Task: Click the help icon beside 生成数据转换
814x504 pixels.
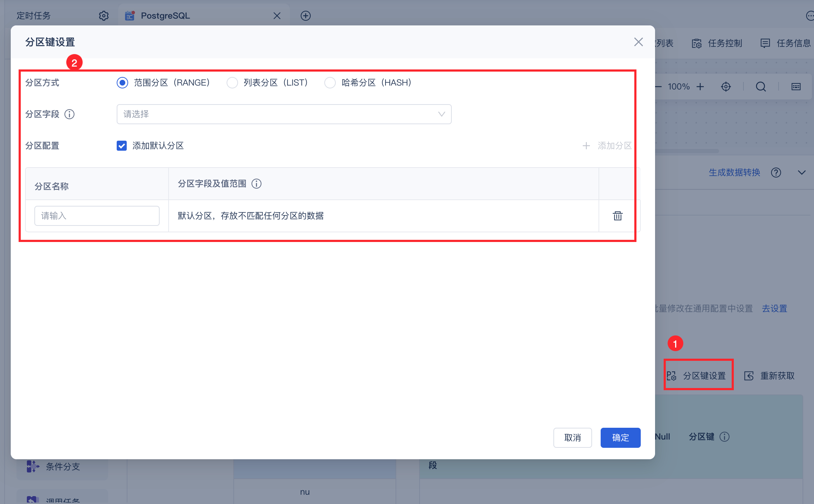Action: point(776,173)
